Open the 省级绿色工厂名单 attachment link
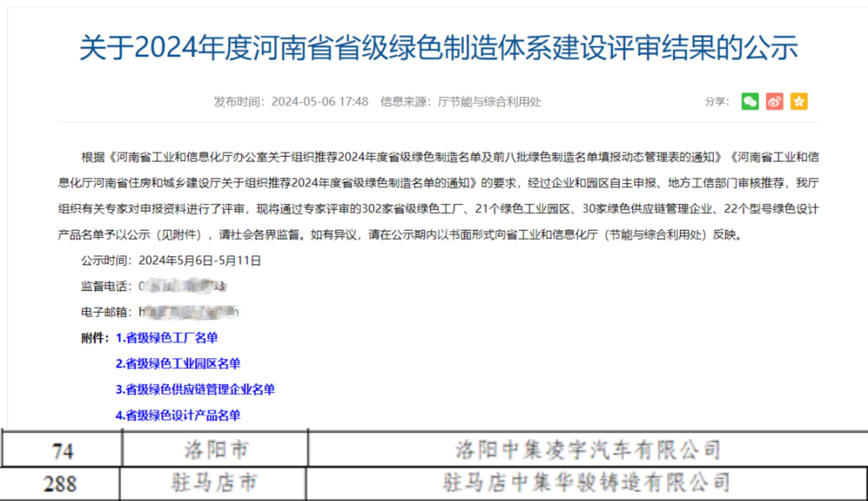This screenshot has height=501, width=868. pyautogui.click(x=167, y=338)
